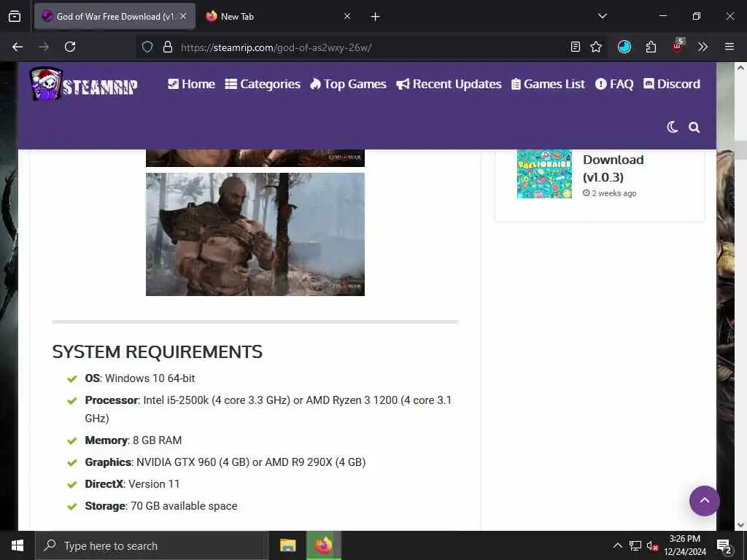Open sidebar 'Download (v1.0.3)' link
This screenshot has width=747, height=560.
pos(613,168)
